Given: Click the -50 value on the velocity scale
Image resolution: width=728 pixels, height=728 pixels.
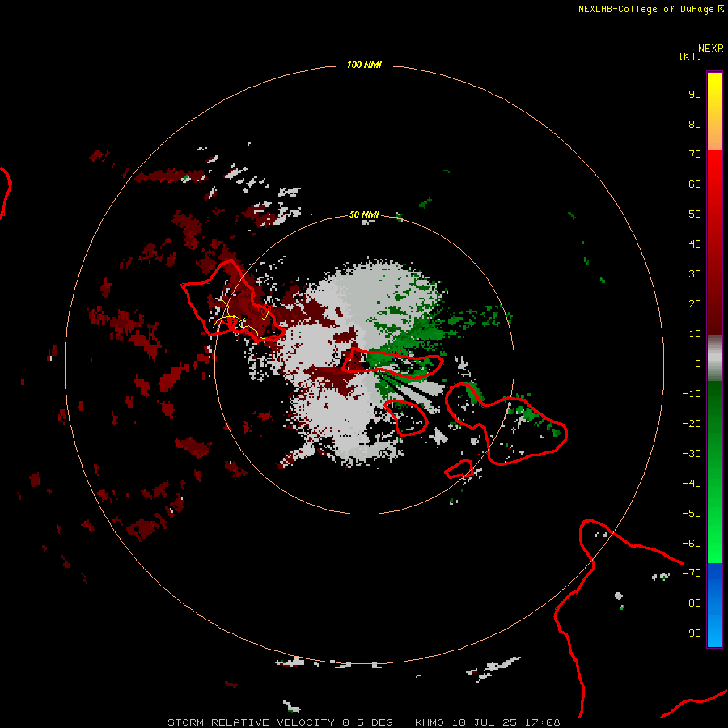Looking at the screenshot, I should [x=692, y=514].
